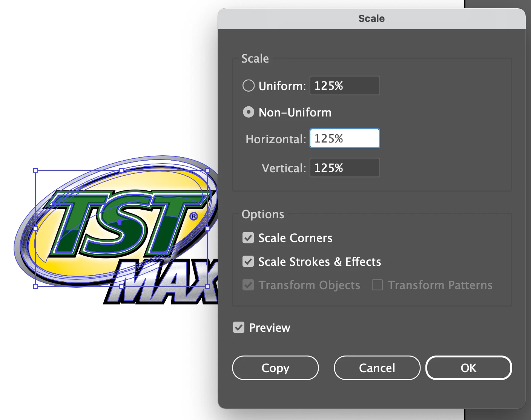Select the Non-Uniform radio button
Image resolution: width=531 pixels, height=420 pixels.
pyautogui.click(x=249, y=112)
